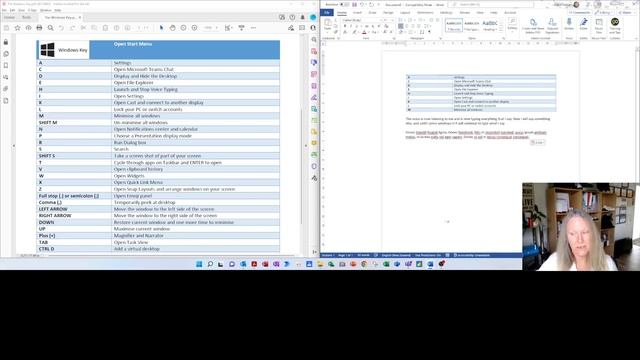
Task: Toggle Underline in Word Font group
Action: coord(356,26)
